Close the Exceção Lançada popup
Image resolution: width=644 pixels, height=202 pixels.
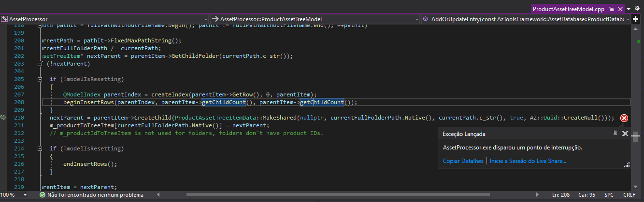625,134
